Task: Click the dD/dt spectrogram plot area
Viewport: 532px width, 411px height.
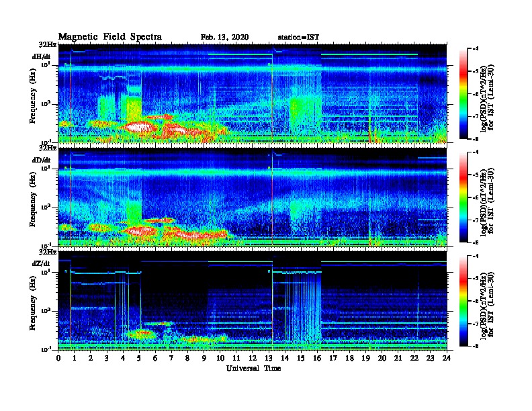Action: point(253,197)
